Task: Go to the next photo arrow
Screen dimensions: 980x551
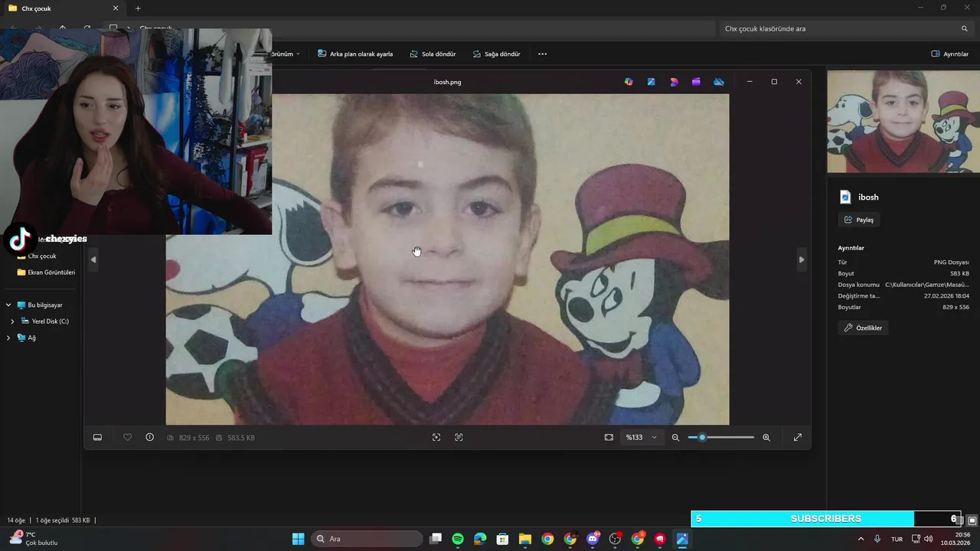Action: 802,259
